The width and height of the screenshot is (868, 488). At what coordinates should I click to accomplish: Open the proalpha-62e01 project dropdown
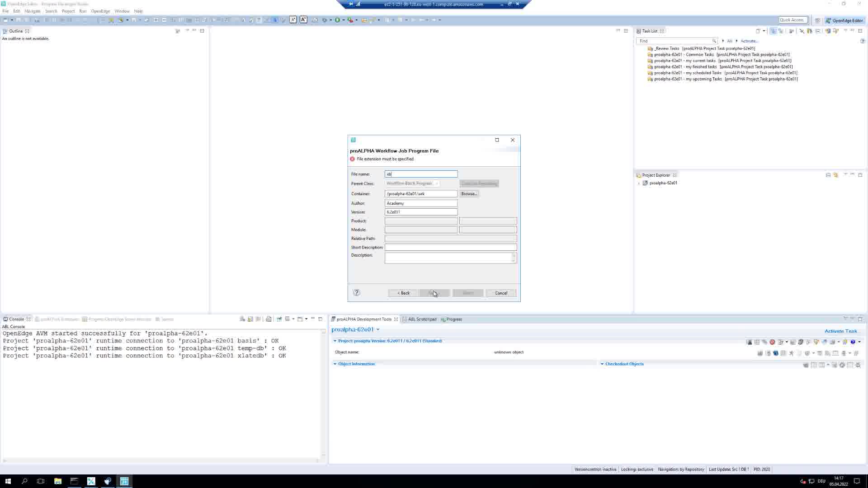pyautogui.click(x=378, y=330)
